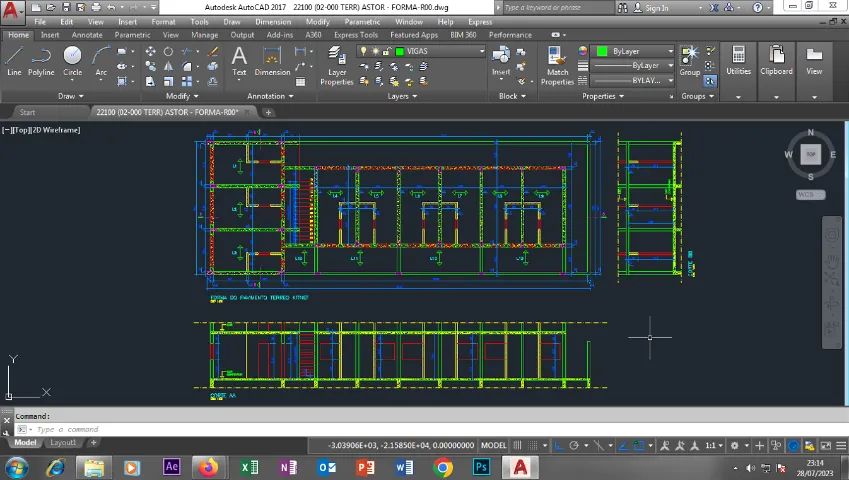Expand the Draw panel
The image size is (849, 480).
click(x=71, y=96)
